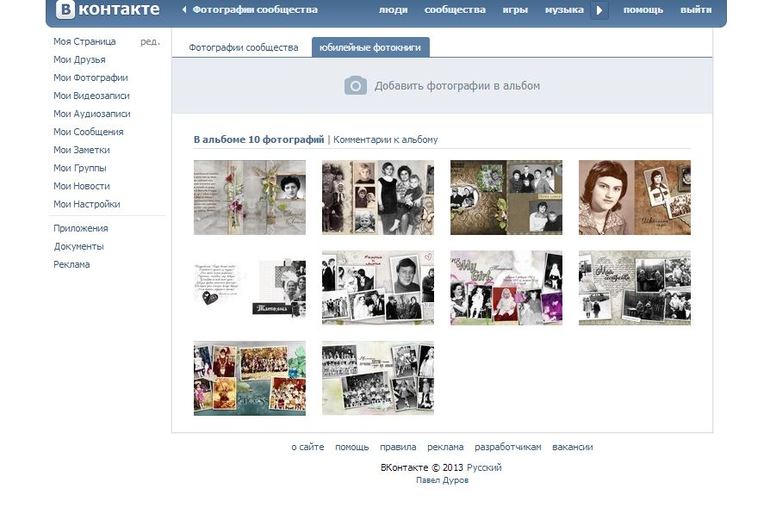Open Мои Сообщения in left menu

[88, 132]
